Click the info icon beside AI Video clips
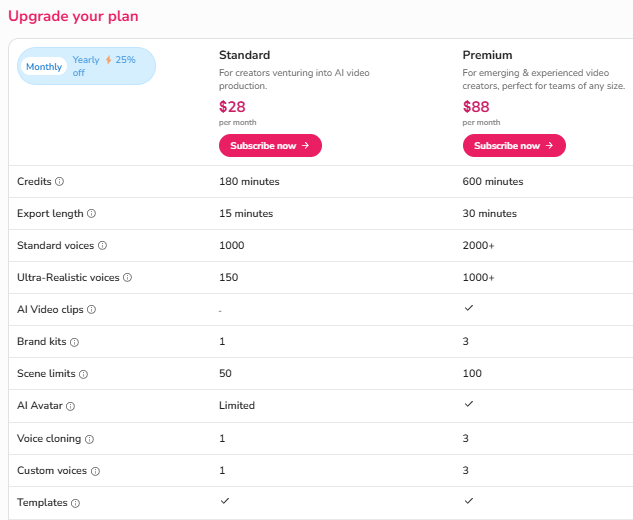 (x=92, y=310)
